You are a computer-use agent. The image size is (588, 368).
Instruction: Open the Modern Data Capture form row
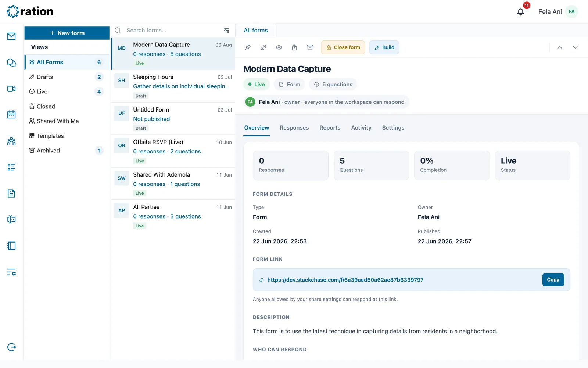point(173,54)
